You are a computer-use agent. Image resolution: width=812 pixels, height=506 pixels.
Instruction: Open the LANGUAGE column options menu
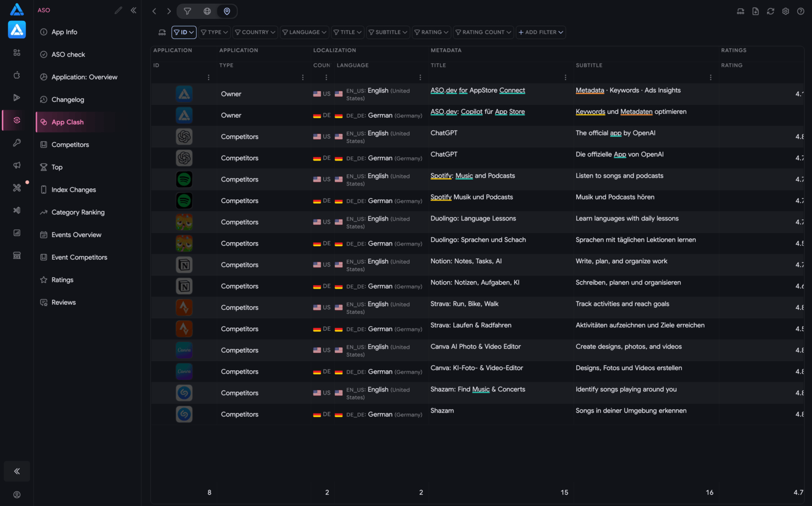coord(420,78)
